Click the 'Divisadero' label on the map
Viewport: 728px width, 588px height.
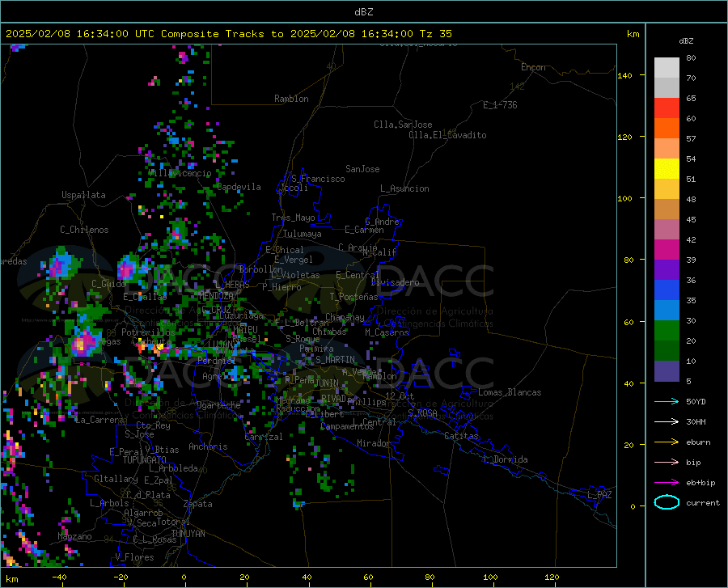tap(395, 282)
